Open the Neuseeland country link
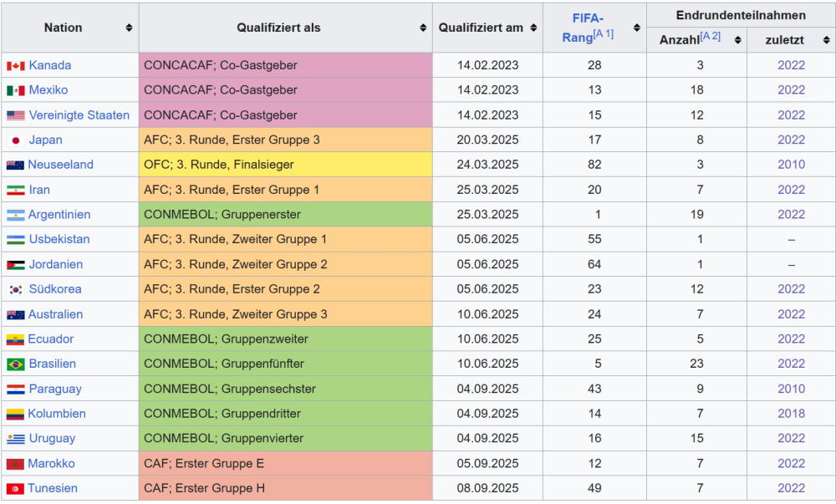Image resolution: width=836 pixels, height=504 pixels. click(x=60, y=165)
